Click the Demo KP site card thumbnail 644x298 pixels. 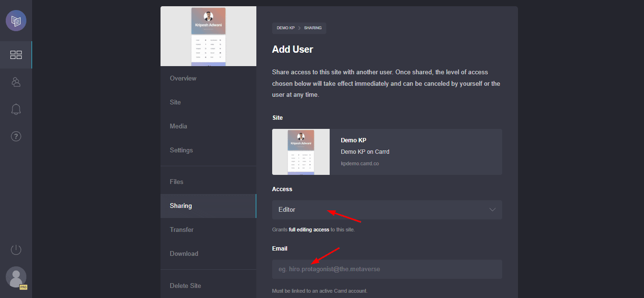tap(300, 152)
